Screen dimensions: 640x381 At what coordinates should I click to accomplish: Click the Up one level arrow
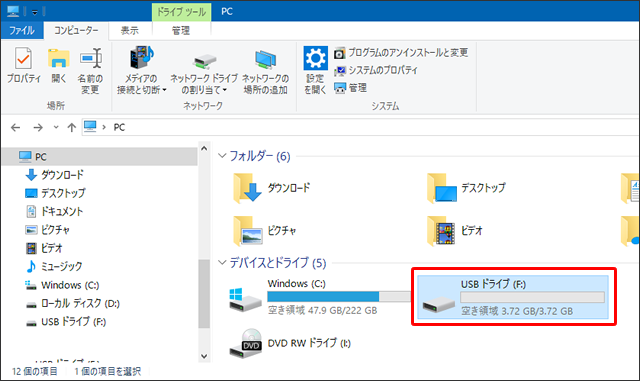tap(72, 127)
